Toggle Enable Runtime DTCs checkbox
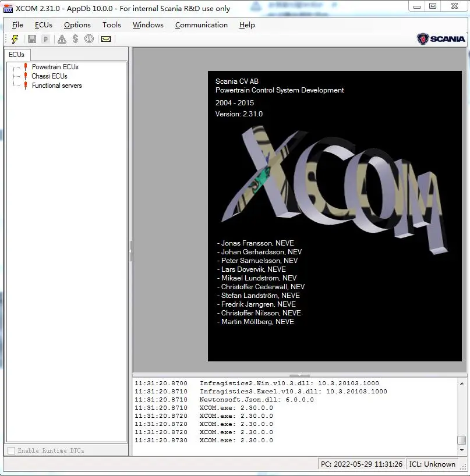Image resolution: width=470 pixels, height=476 pixels. [x=11, y=450]
